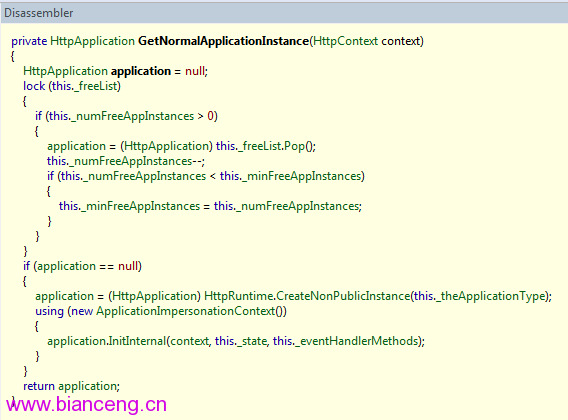Click the bold application variable declaration
The image size is (568, 420).
(x=141, y=71)
